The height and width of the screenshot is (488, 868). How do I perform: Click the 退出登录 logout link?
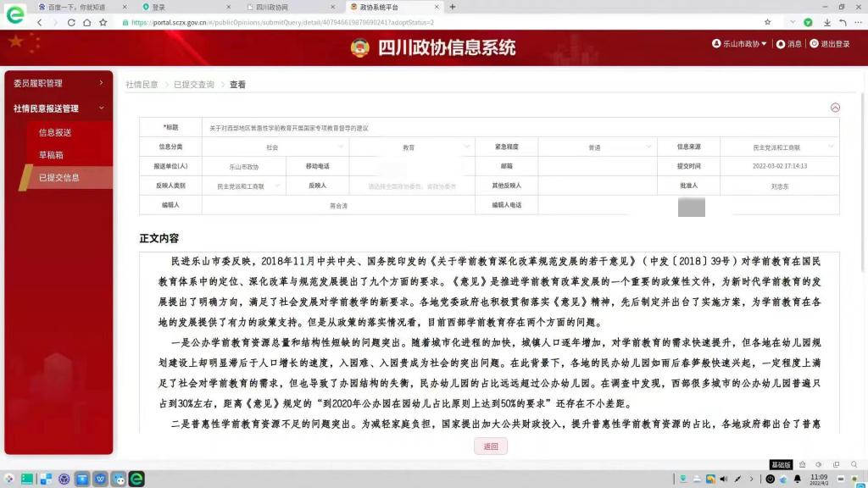(830, 44)
